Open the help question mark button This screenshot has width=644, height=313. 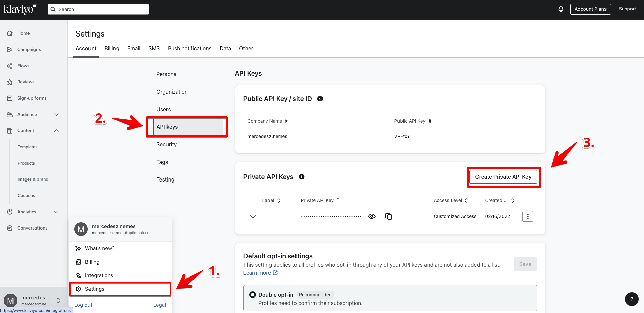632,299
